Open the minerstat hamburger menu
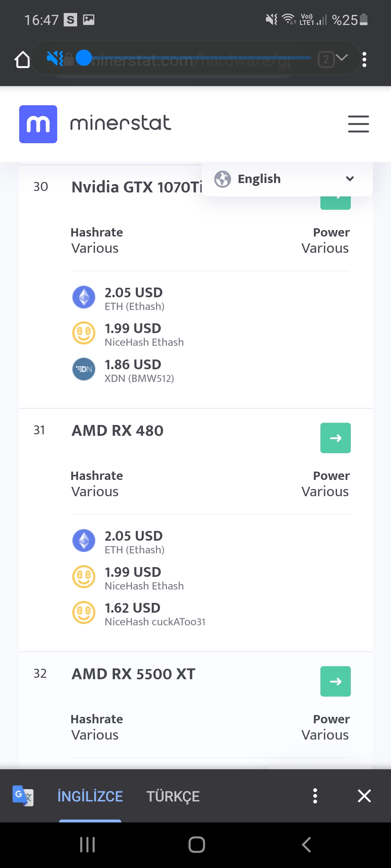Screen dimensions: 391x868 tap(358, 124)
